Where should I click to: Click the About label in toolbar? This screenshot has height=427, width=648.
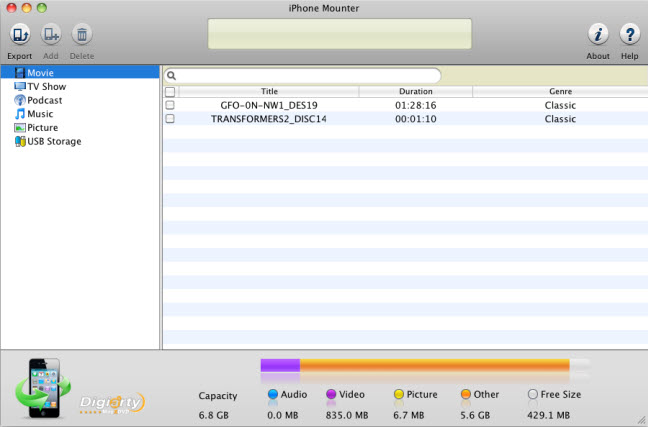[x=598, y=56]
